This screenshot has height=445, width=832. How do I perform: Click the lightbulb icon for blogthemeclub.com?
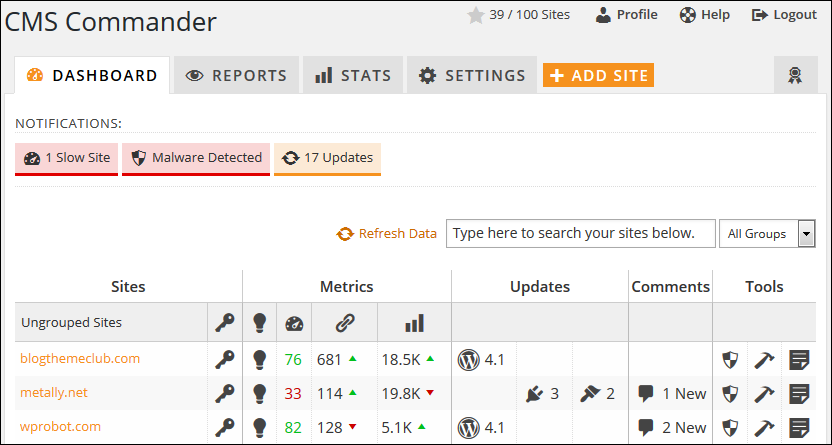tap(259, 360)
